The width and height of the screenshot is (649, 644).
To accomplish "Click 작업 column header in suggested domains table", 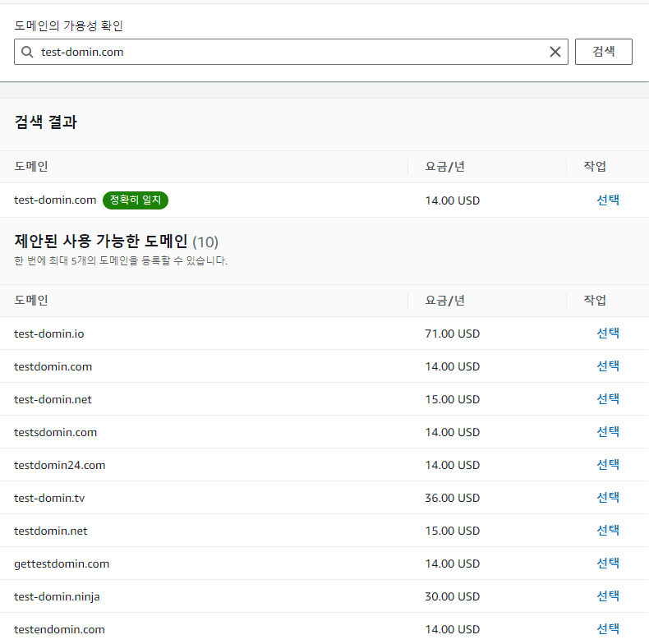I will (595, 300).
